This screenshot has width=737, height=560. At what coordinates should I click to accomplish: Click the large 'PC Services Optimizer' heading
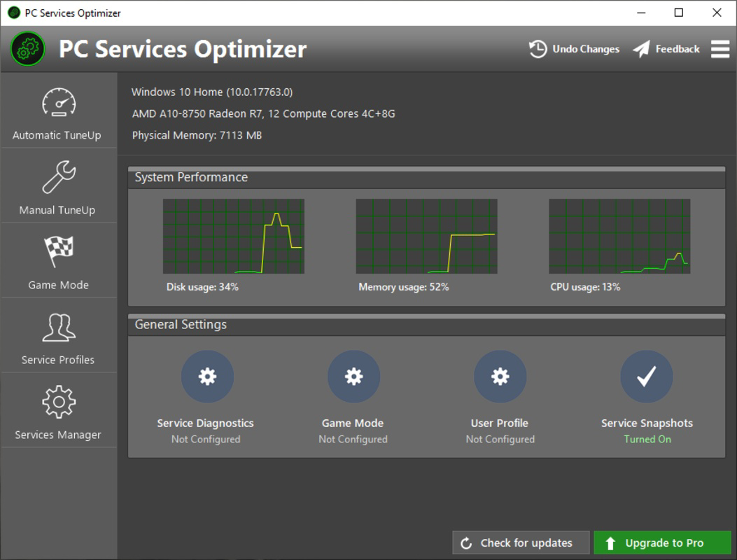(183, 50)
